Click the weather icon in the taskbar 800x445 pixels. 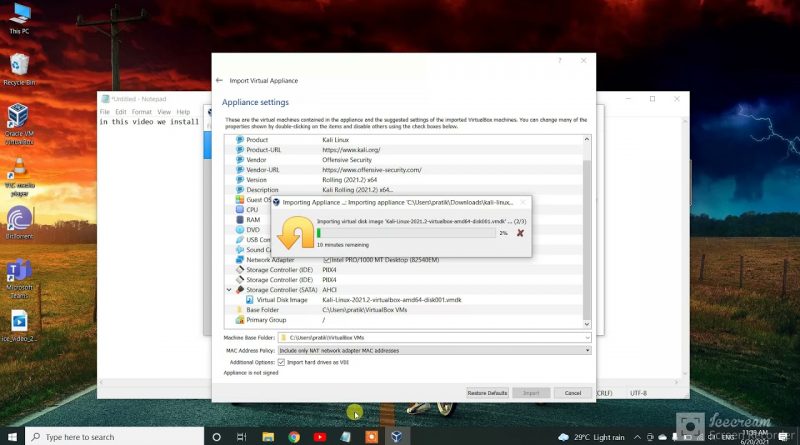pos(563,437)
